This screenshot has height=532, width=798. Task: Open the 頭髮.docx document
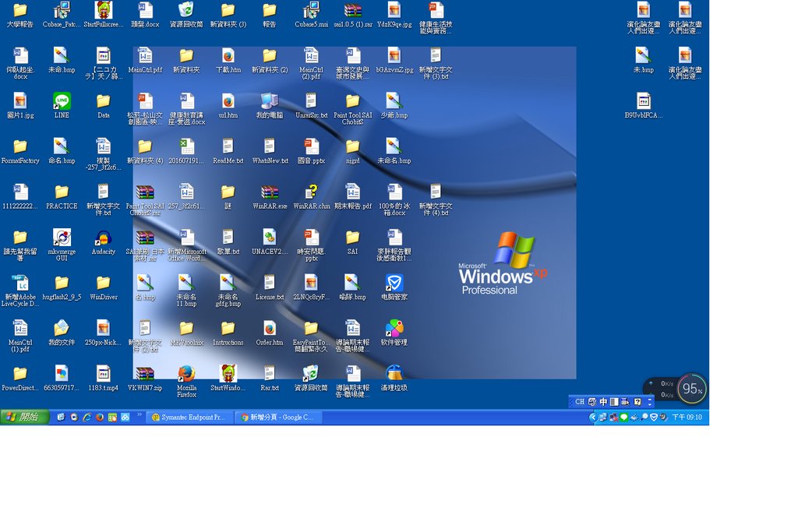[145, 14]
